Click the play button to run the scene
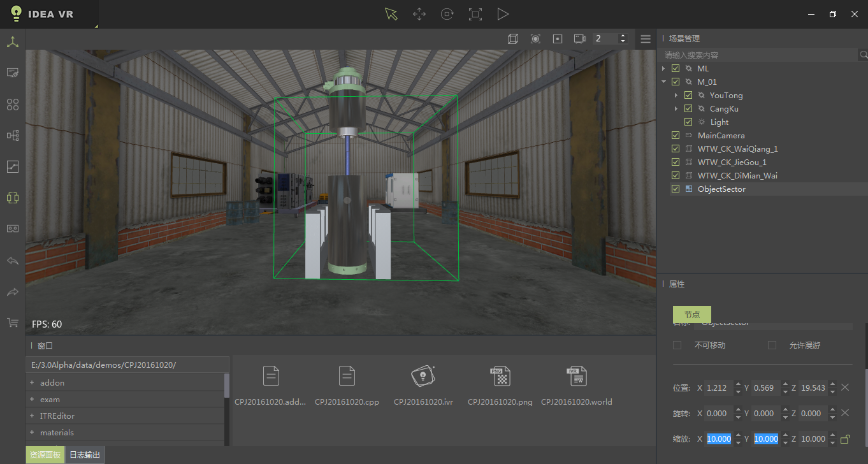This screenshot has height=464, width=868. pos(503,13)
